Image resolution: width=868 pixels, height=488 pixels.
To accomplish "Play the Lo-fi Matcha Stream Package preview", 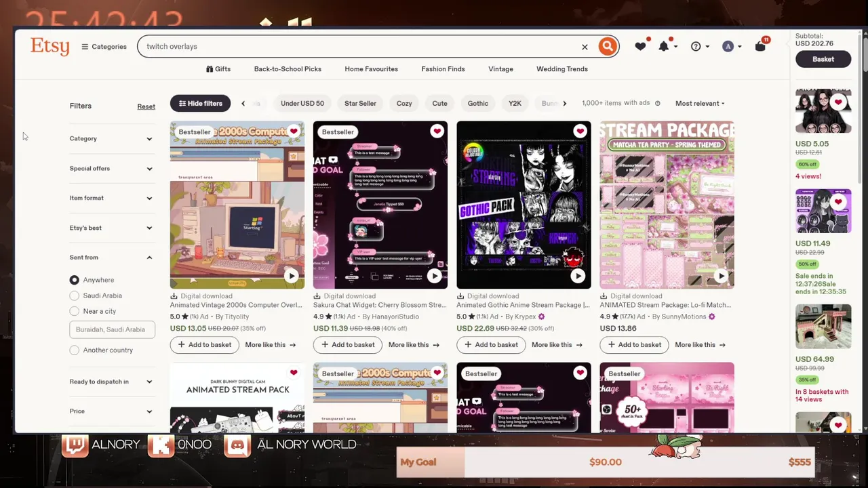I will click(721, 276).
